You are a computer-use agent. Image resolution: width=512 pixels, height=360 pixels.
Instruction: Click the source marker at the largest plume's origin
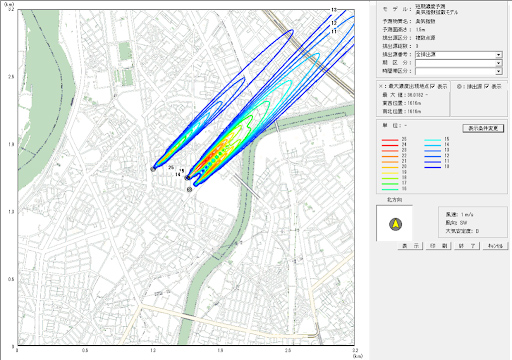(188, 177)
